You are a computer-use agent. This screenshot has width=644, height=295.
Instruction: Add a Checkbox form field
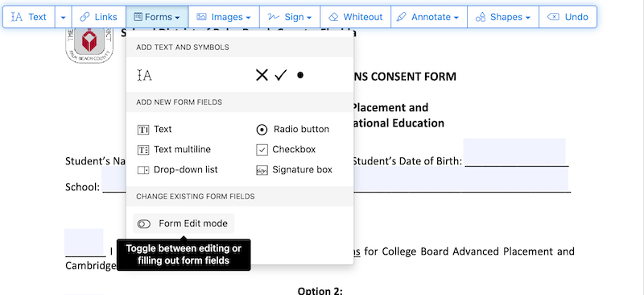point(286,149)
